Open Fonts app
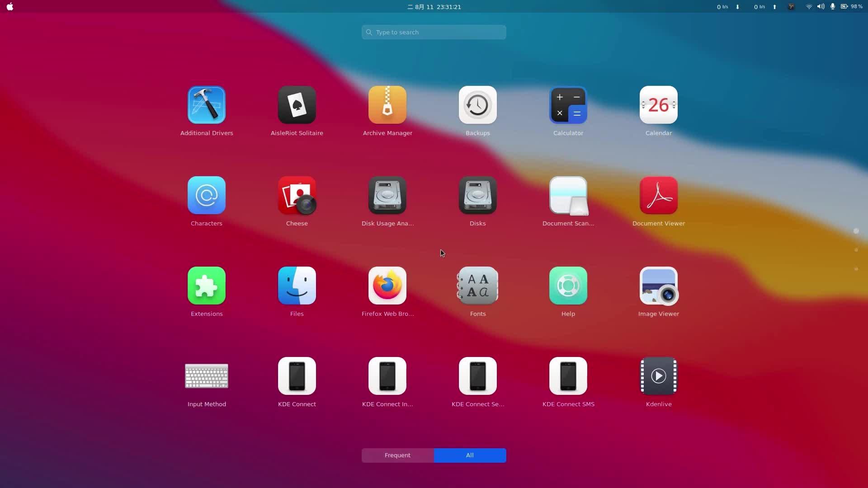The height and width of the screenshot is (488, 868). click(x=477, y=286)
